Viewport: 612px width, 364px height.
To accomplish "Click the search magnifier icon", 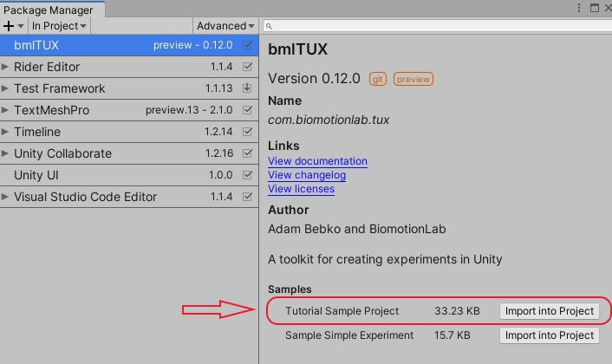I will [x=269, y=26].
